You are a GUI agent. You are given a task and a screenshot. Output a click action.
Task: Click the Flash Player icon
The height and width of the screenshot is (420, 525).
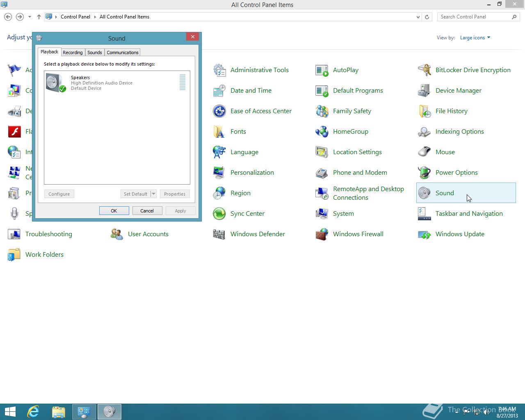click(14, 132)
